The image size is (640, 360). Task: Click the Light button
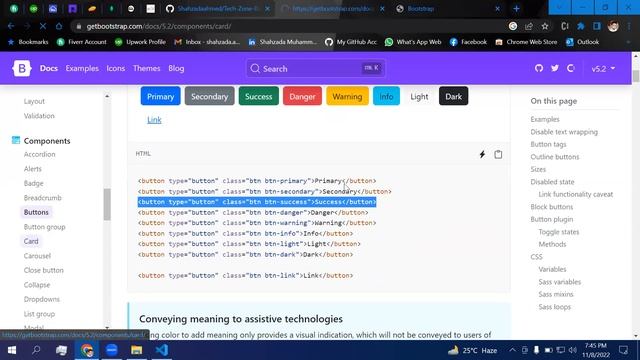pos(419,96)
